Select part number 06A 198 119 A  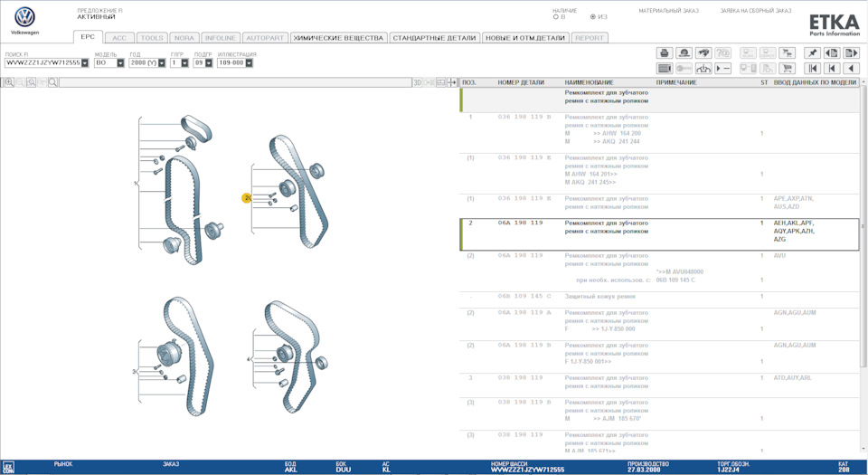pos(524,313)
